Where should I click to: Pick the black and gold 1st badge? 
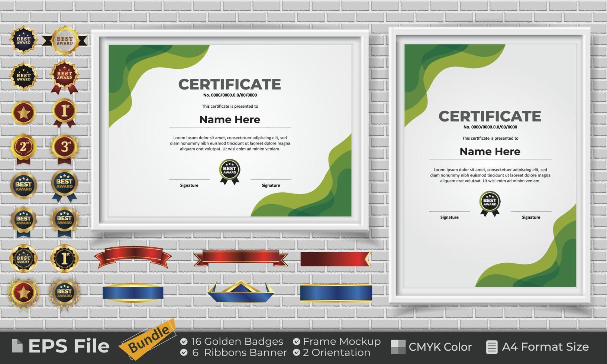[64, 259]
